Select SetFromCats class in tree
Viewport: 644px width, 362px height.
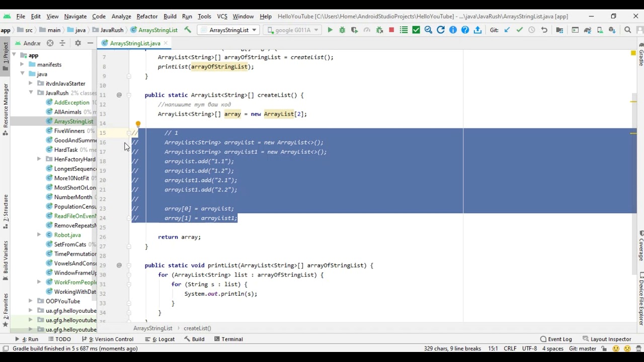pyautogui.click(x=70, y=244)
